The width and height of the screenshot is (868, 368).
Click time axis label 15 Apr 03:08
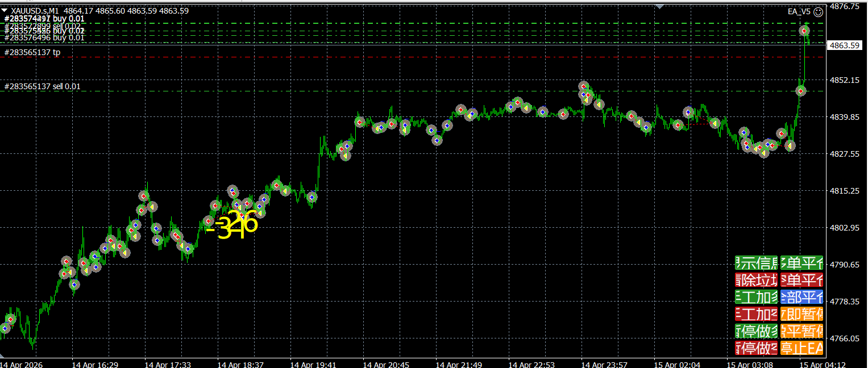[750, 364]
